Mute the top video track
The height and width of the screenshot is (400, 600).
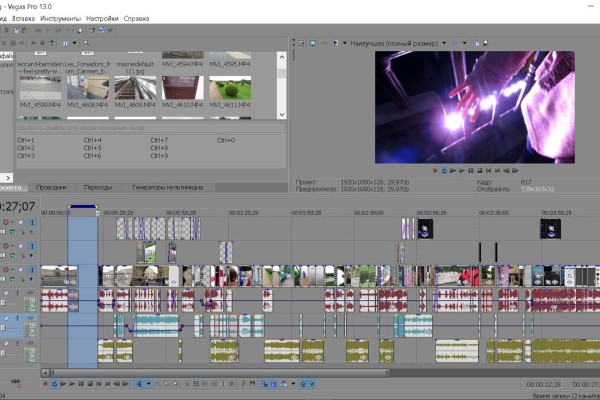[22, 222]
